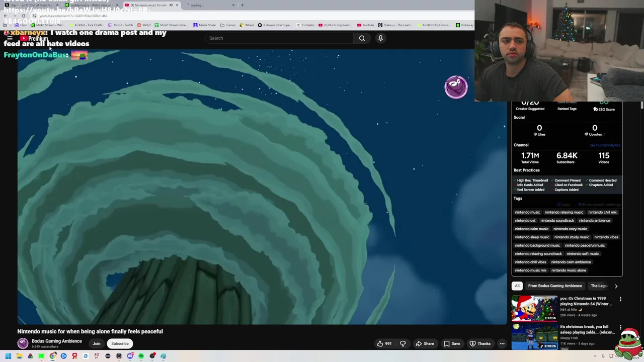Open Mizkif - Twitch bookmark

121,25
